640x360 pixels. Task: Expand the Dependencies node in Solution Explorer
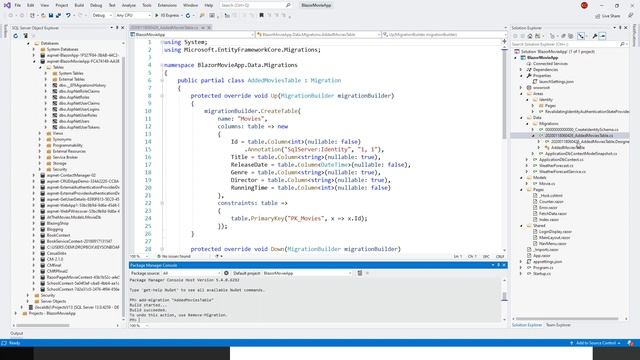[x=521, y=70]
